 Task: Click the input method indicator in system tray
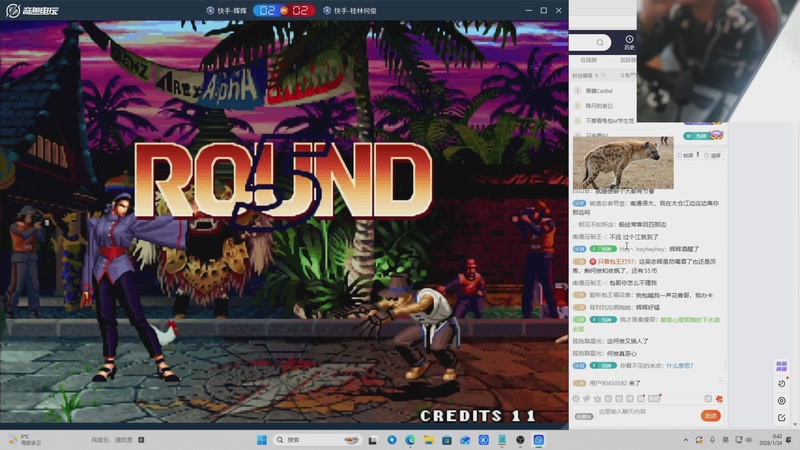726,440
